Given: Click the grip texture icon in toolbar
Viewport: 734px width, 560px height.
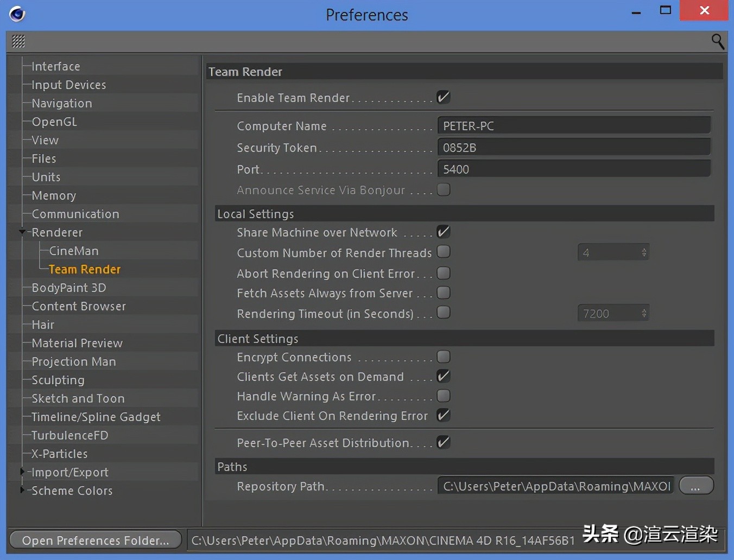Looking at the screenshot, I should click(18, 41).
